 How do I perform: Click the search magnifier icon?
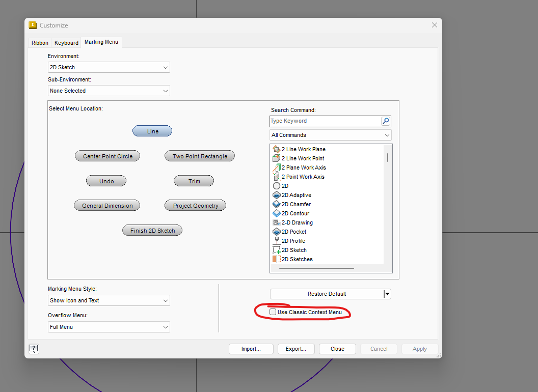point(386,121)
